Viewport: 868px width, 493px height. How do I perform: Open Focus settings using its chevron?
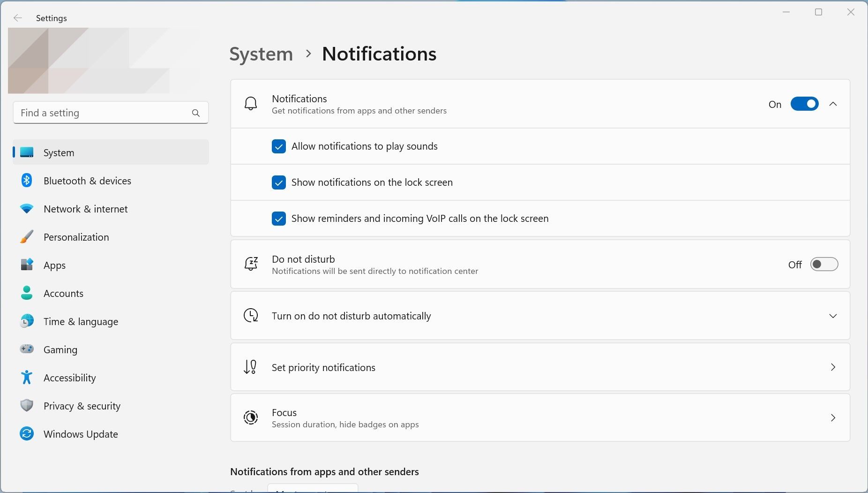(x=833, y=417)
